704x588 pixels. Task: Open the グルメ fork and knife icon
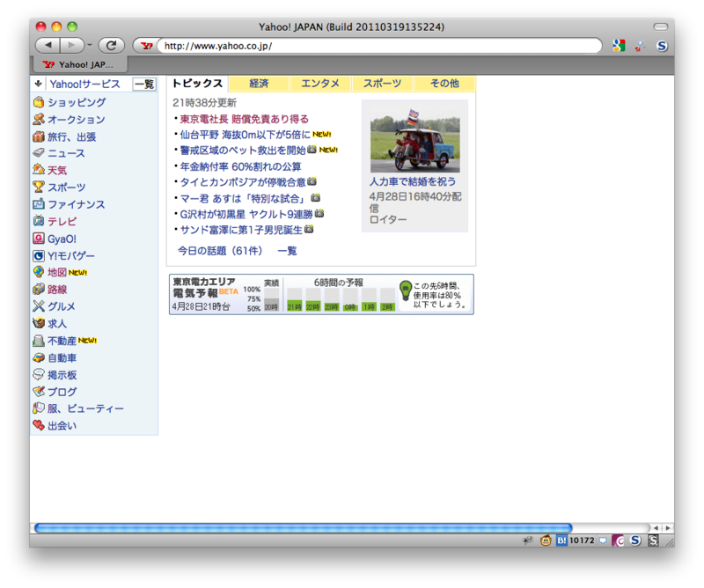coord(39,306)
